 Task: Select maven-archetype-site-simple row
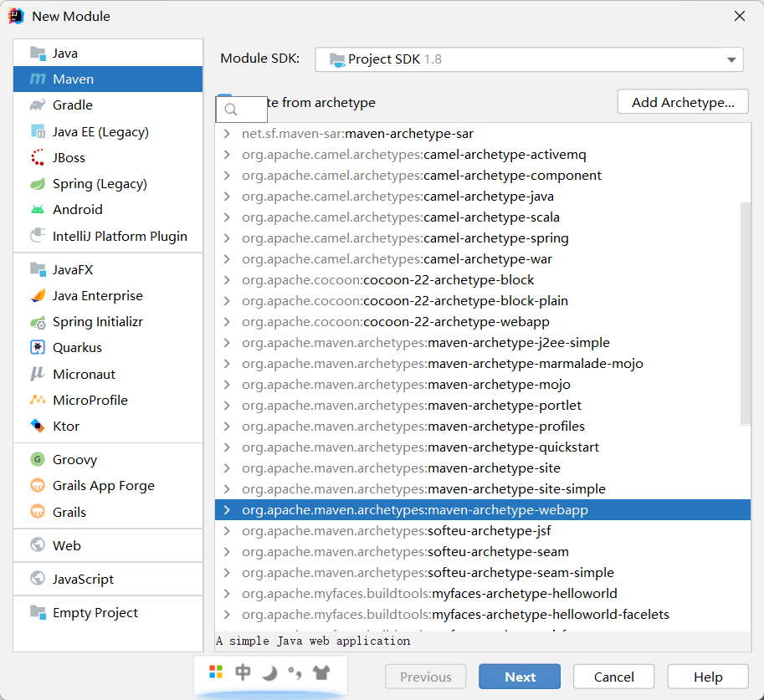tap(482, 489)
